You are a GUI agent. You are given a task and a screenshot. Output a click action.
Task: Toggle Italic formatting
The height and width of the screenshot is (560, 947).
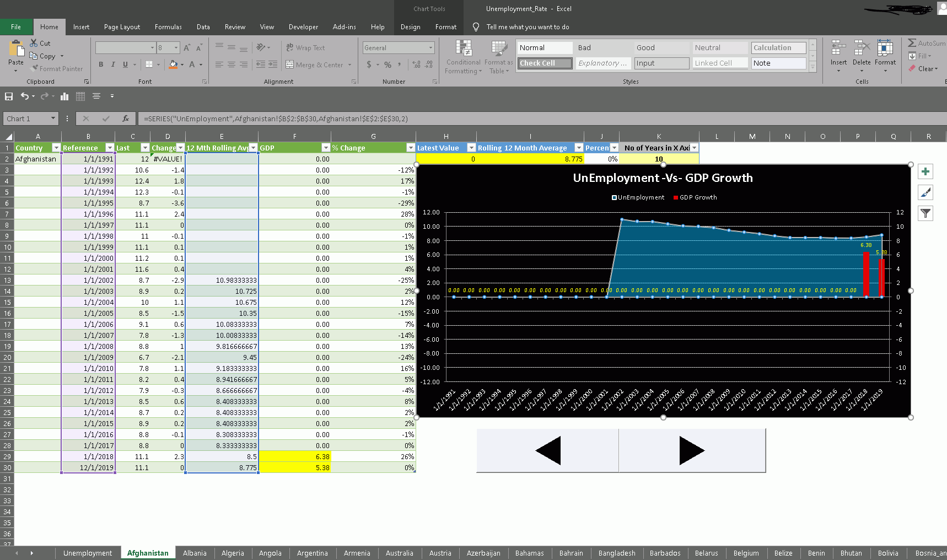pos(113,64)
